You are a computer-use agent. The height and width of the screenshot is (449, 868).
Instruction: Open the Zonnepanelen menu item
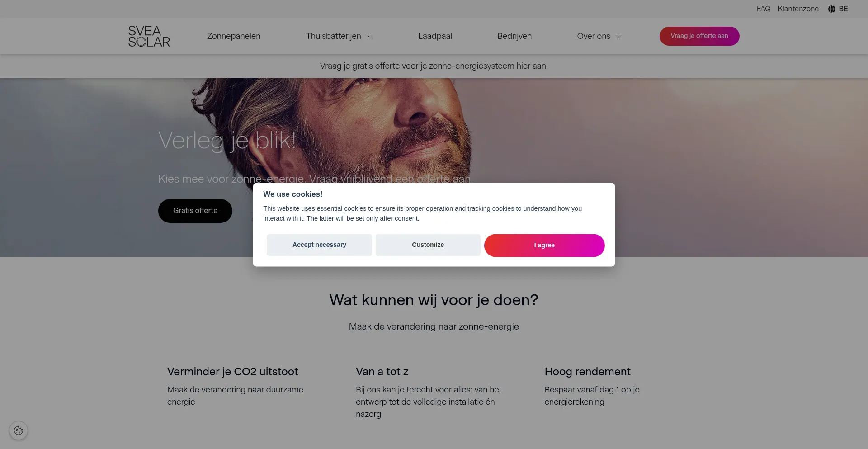(x=234, y=36)
